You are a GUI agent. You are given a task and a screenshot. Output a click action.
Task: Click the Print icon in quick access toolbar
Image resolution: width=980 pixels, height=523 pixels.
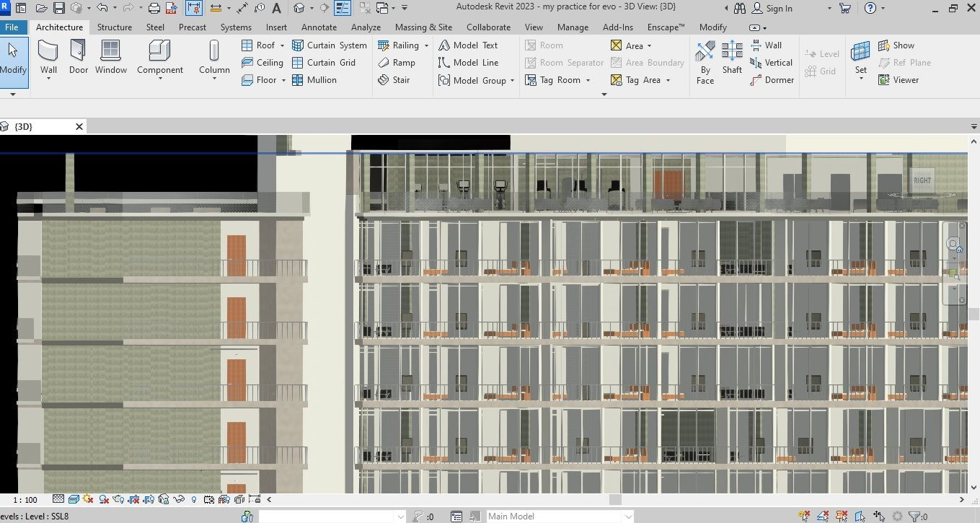[x=154, y=9]
